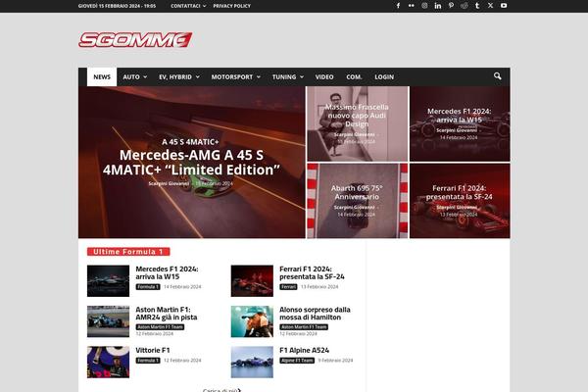This screenshot has height=392, width=588.
Task: Open Aston Martin F1: AMR24 già in pista
Action: point(167,314)
